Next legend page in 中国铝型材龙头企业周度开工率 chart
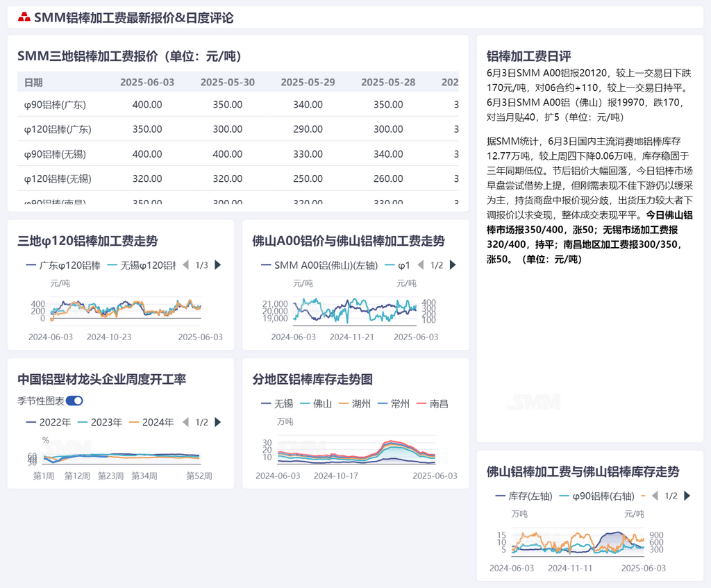Image resolution: width=711 pixels, height=588 pixels. (x=218, y=422)
